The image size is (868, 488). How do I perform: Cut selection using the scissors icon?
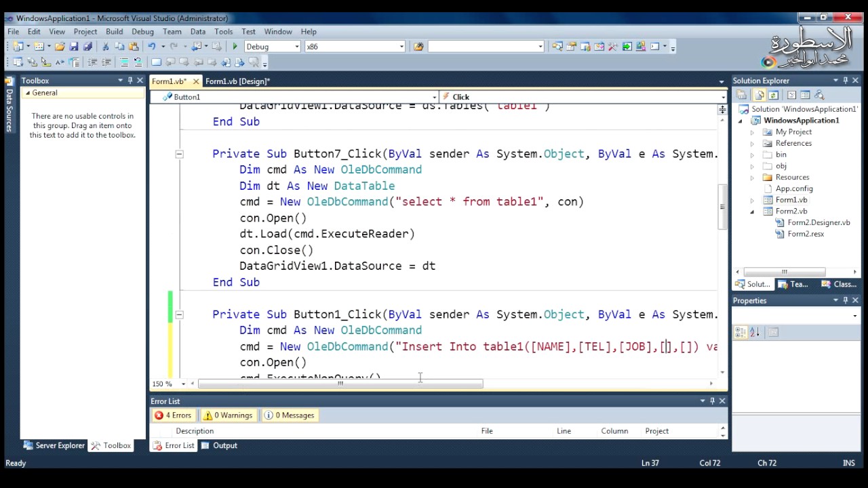(x=105, y=47)
